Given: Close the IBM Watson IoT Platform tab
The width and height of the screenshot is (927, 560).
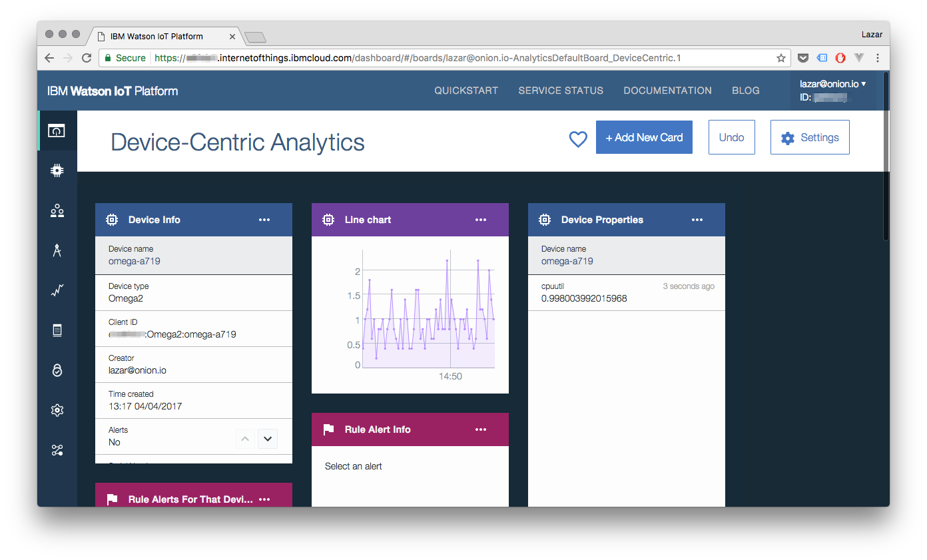Looking at the screenshot, I should [x=232, y=37].
